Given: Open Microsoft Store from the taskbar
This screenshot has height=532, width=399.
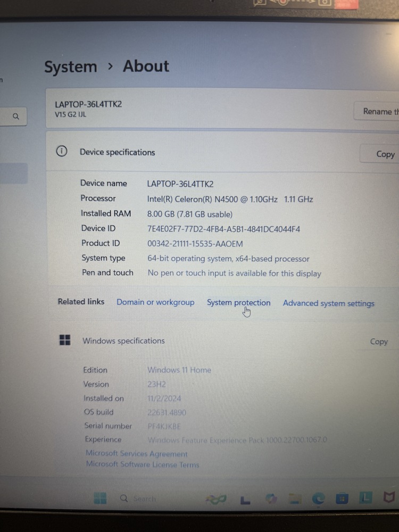Looking at the screenshot, I should 342,498.
